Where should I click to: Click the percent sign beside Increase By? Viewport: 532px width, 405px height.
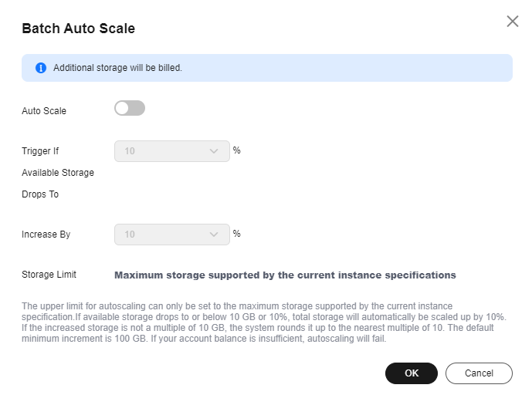coord(237,234)
